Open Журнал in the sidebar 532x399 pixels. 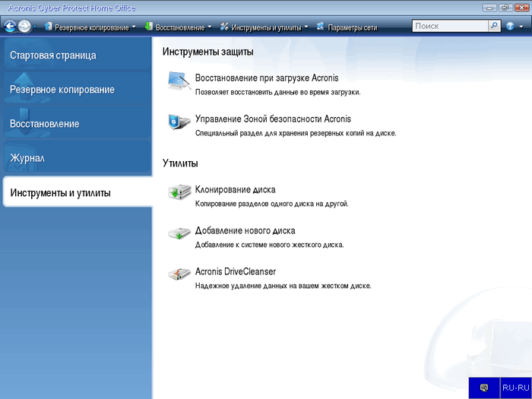[77, 157]
